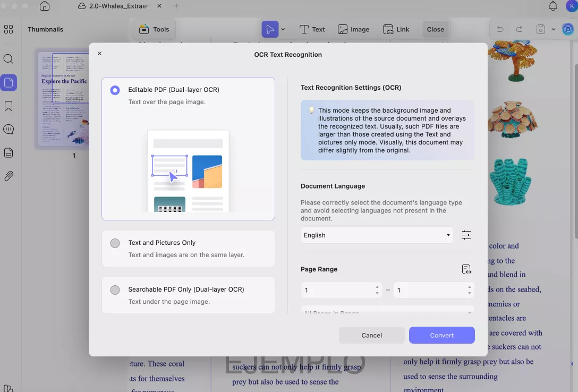The height and width of the screenshot is (392, 578).
Task: Open the Tools menu
Action: point(154,29)
